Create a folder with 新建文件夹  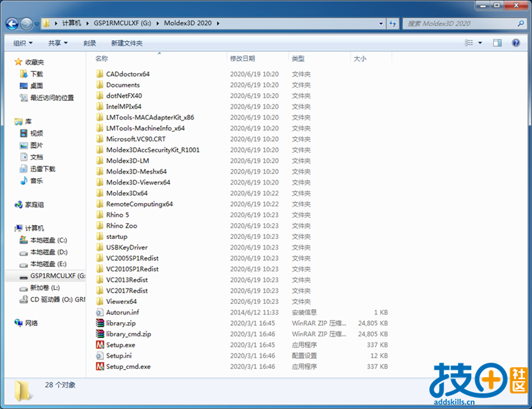[x=127, y=43]
